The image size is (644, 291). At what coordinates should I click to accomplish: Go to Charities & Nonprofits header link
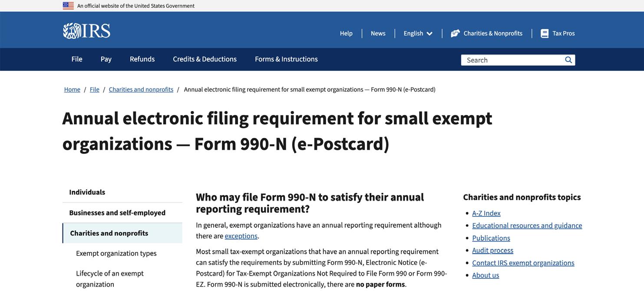(493, 33)
